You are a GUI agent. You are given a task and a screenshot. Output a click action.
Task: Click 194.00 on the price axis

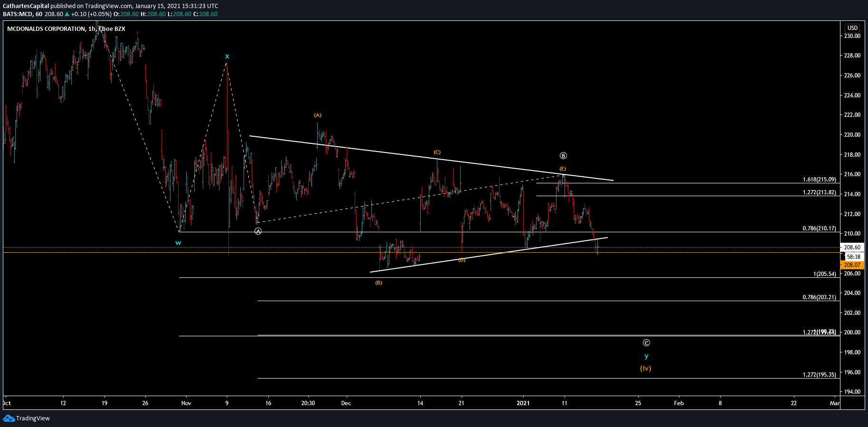(x=852, y=392)
